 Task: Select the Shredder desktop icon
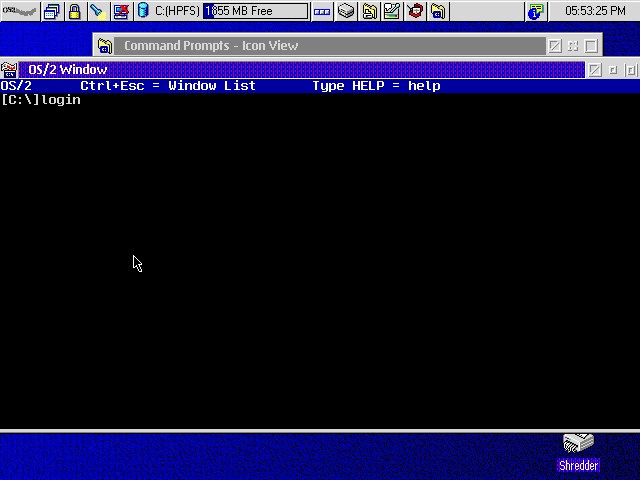[x=578, y=452]
